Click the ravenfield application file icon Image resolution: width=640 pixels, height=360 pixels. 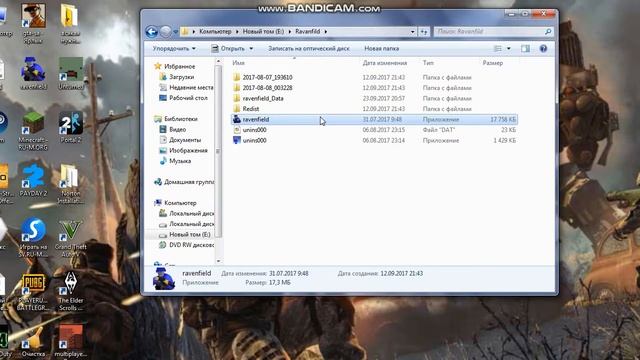pos(237,119)
